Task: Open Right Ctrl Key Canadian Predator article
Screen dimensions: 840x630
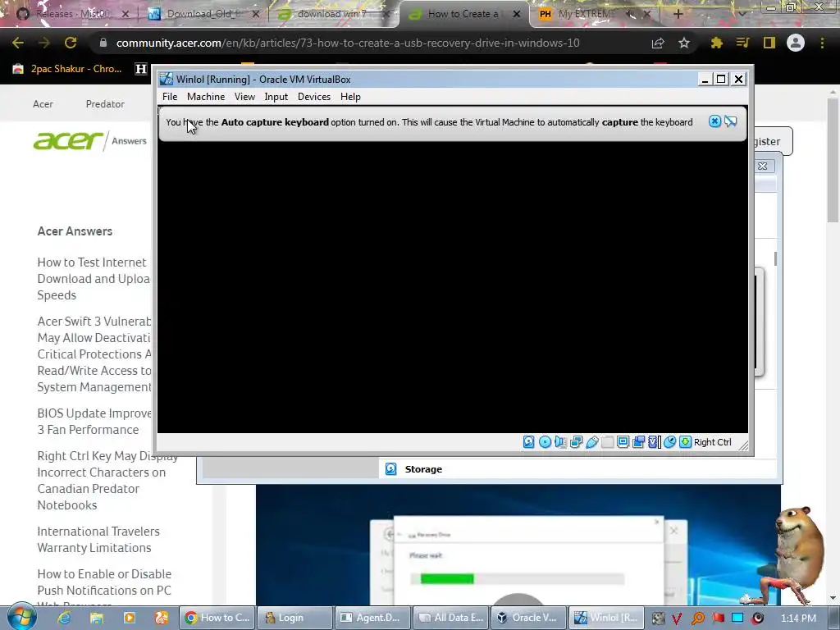Action: (x=107, y=481)
